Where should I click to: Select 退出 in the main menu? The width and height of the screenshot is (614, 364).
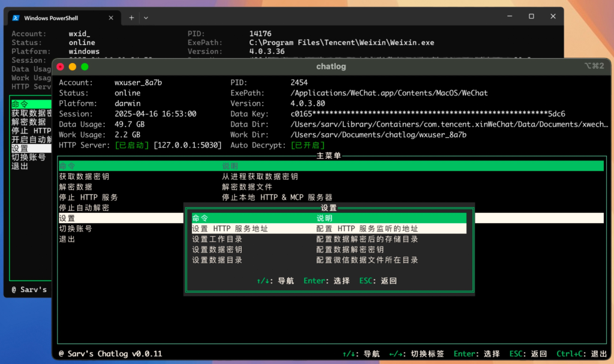(x=67, y=239)
